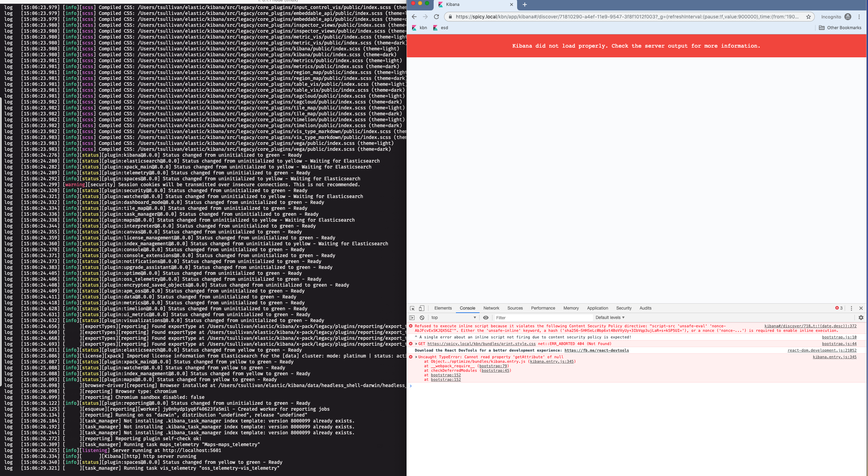Close the Kibana browser tab

511,5
